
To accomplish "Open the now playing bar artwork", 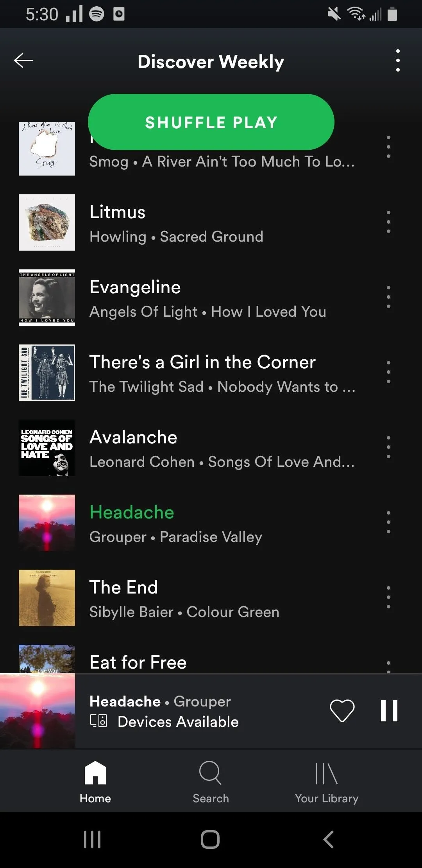I will (38, 711).
